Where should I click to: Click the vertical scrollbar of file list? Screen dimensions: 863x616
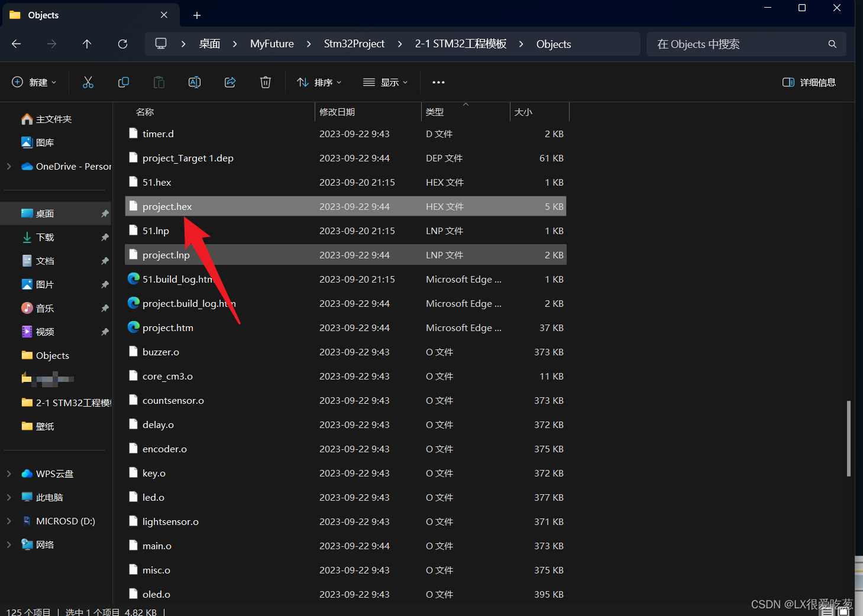[849, 438]
